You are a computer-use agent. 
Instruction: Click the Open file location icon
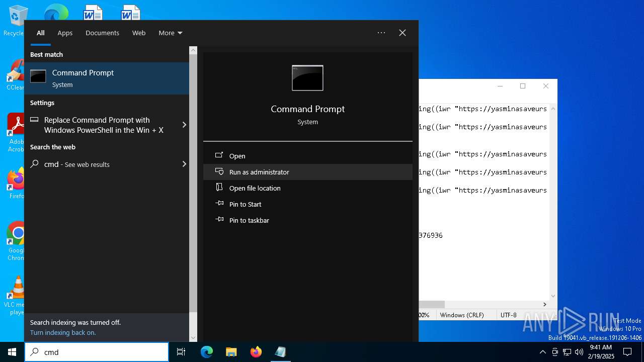pos(219,188)
